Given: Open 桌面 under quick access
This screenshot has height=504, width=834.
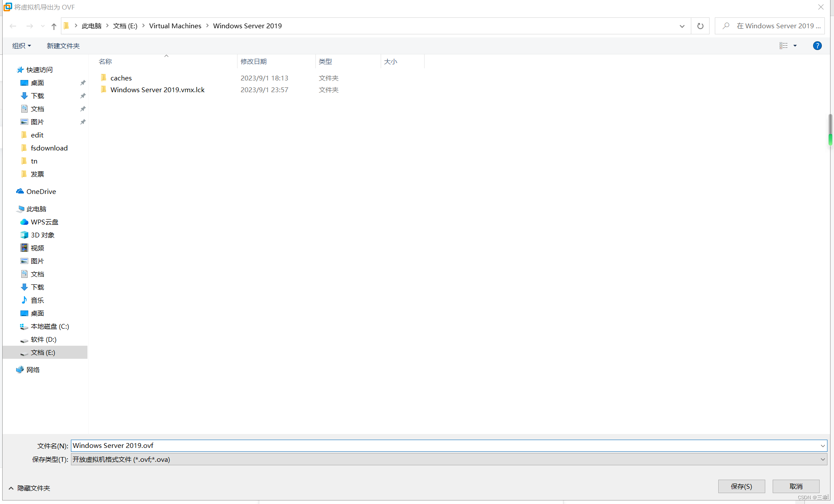Looking at the screenshot, I should tap(37, 83).
